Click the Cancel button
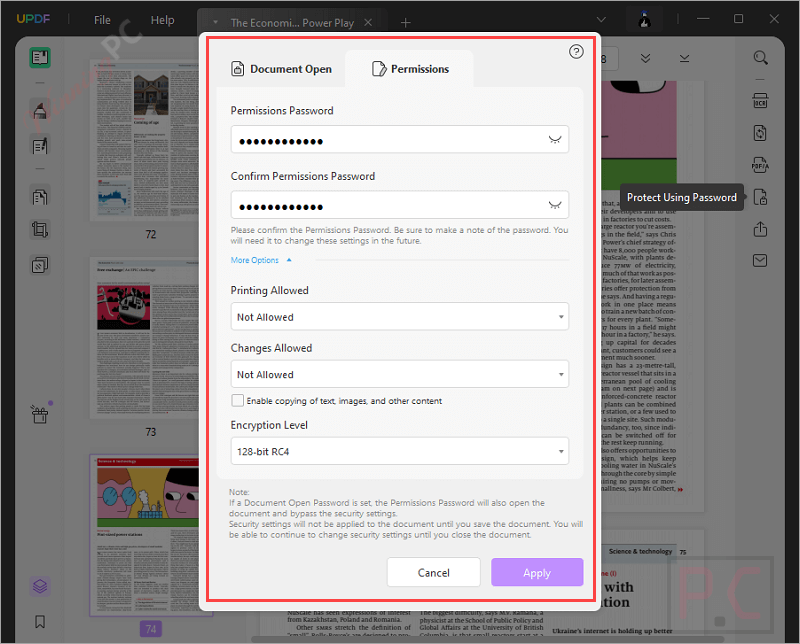Viewport: 800px width, 644px height. 434,573
